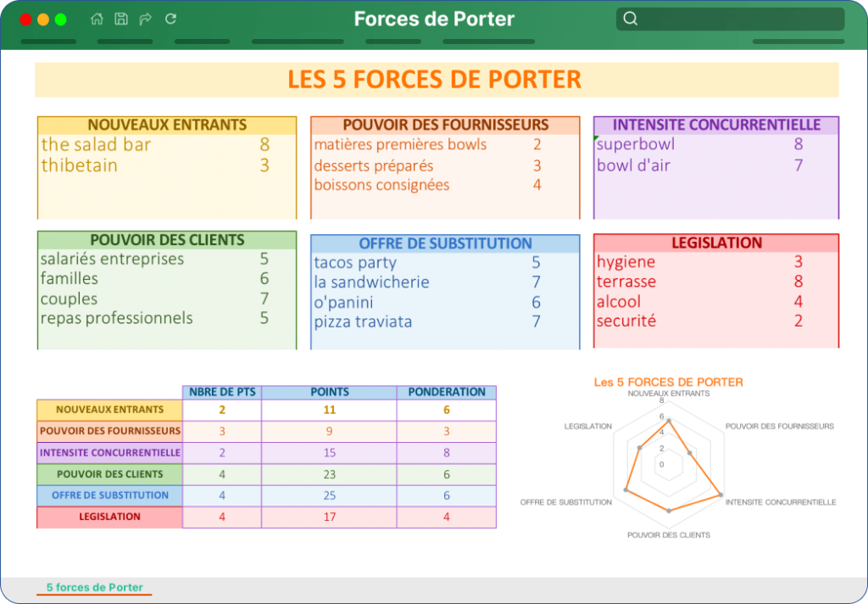Click the Save floppy disk icon

tap(121, 19)
